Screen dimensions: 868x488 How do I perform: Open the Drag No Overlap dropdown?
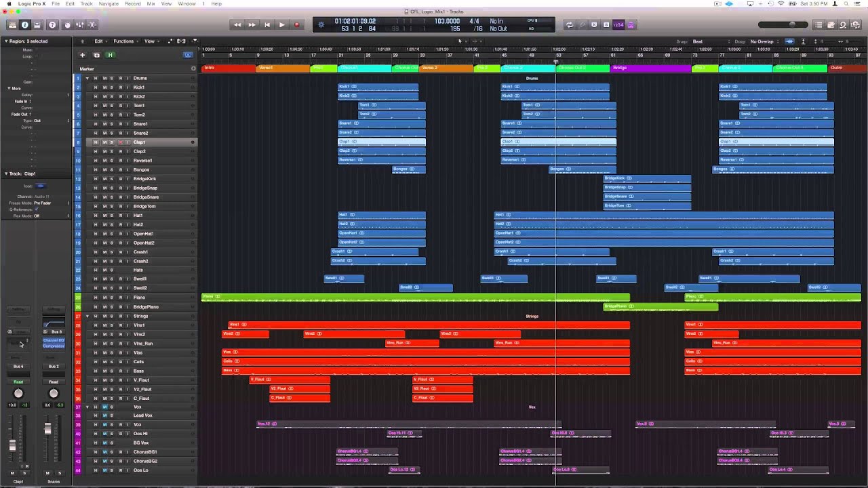coord(764,41)
